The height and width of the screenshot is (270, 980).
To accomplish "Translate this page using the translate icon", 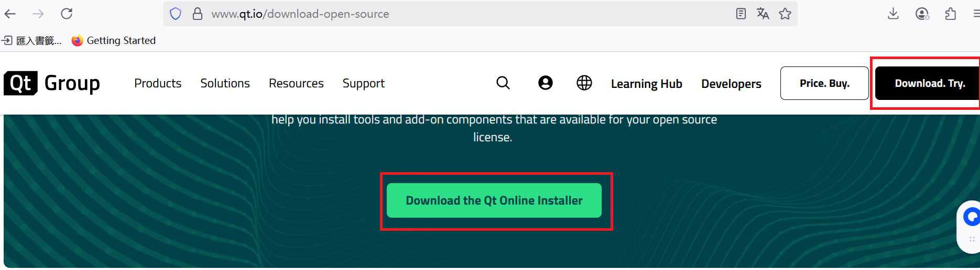I will pos(763,14).
